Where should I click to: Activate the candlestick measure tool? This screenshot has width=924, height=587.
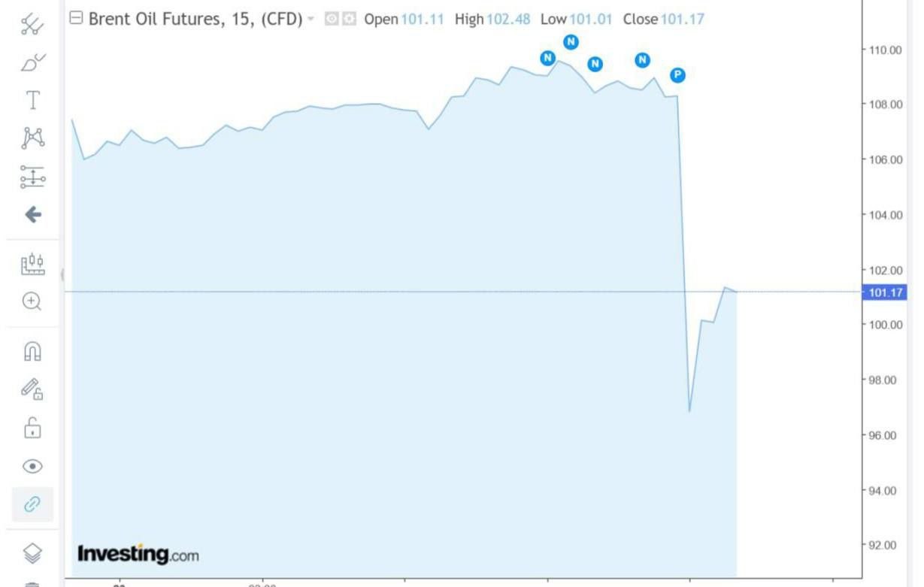pyautogui.click(x=32, y=264)
